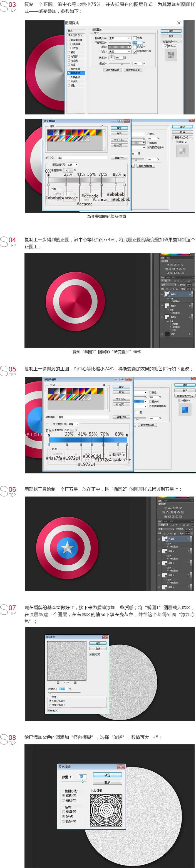Toggle the 单色(M) checkbox
The width and height of the screenshot is (196, 868).
(49, 710)
